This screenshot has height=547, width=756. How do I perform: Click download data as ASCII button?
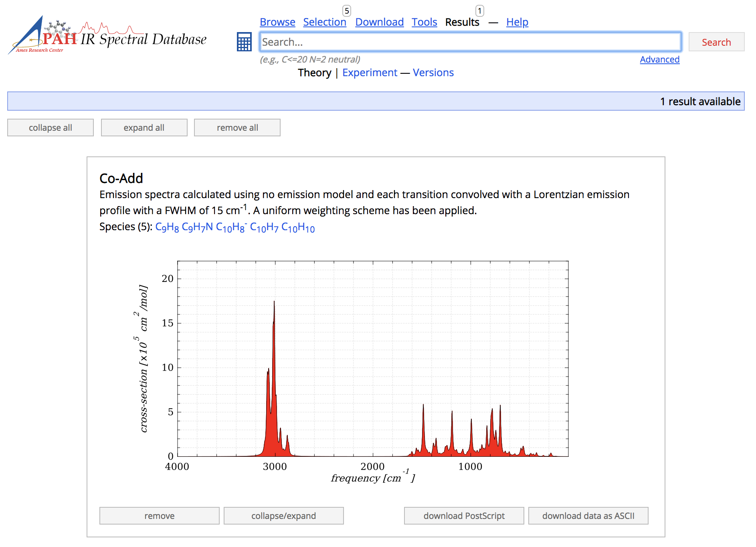pos(588,516)
